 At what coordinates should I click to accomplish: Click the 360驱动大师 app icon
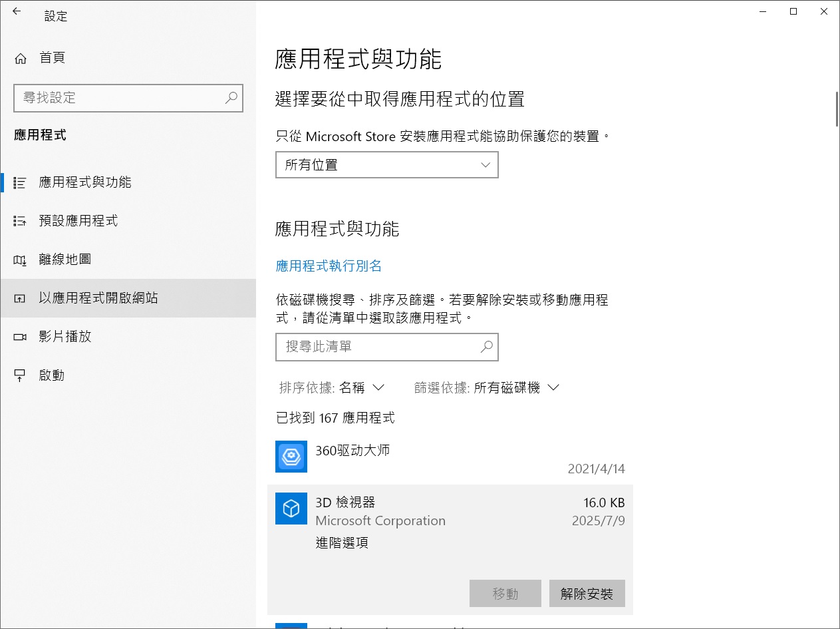click(x=291, y=457)
